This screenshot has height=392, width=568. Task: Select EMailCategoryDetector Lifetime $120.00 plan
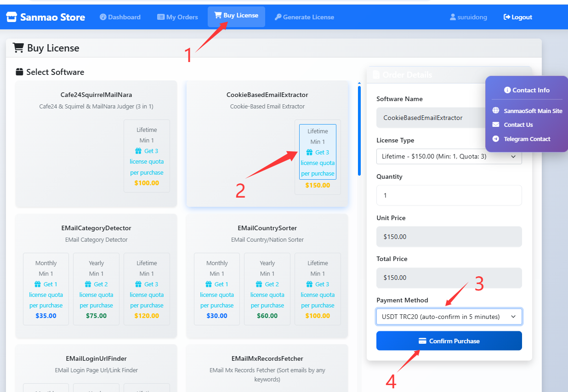click(x=147, y=289)
